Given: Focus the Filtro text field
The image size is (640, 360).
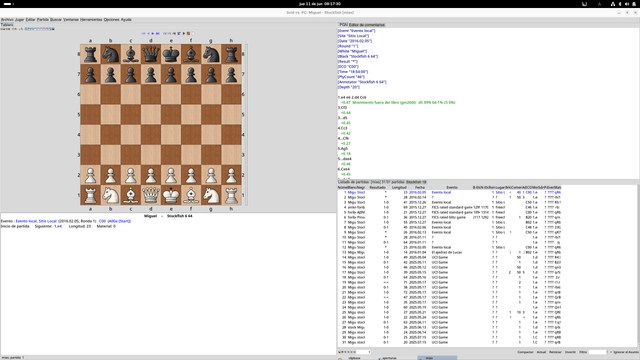Looking at the screenshot, I should point(598,352).
